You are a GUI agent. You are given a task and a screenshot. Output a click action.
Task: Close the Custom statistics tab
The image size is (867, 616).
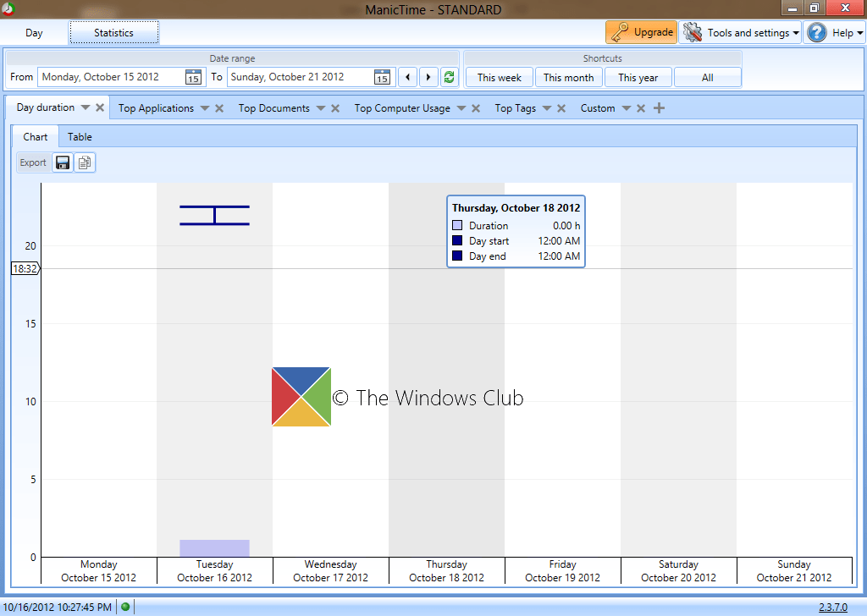[641, 107]
